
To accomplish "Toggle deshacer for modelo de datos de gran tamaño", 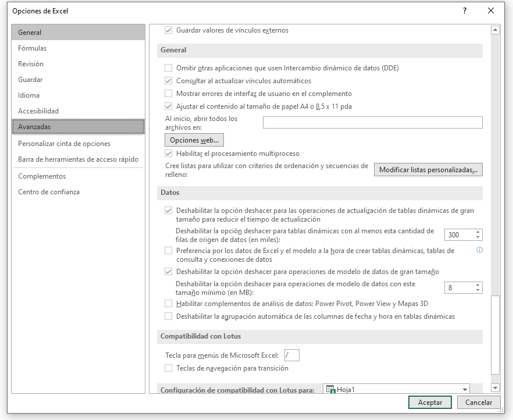I will click(168, 272).
